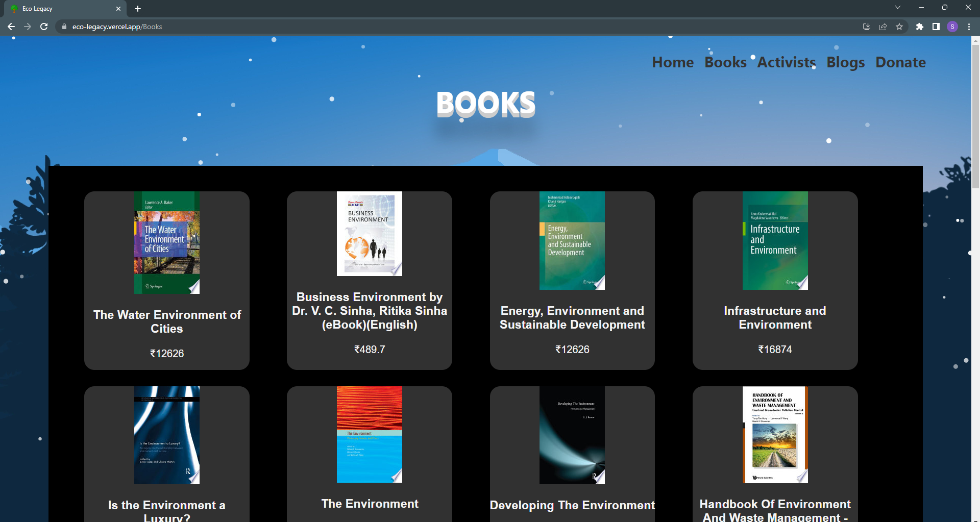Open the Books nav link

pyautogui.click(x=725, y=62)
